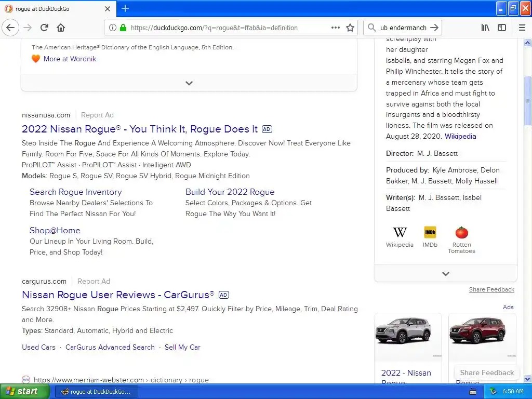Go back using the browser Back arrow

pyautogui.click(x=10, y=28)
